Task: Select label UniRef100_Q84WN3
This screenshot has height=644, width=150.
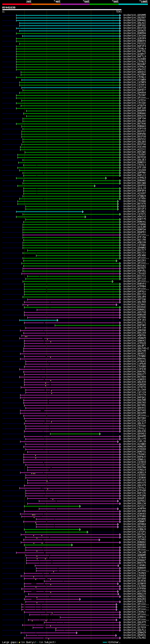Action: [135, 248]
